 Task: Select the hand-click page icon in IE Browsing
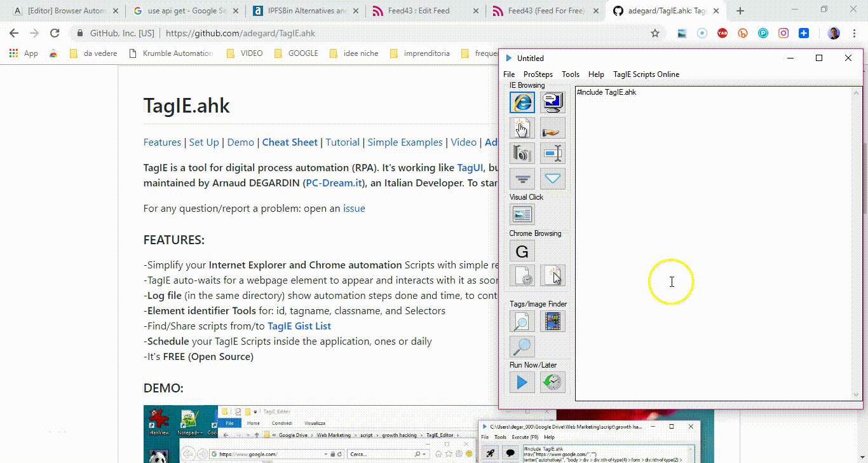point(522,128)
